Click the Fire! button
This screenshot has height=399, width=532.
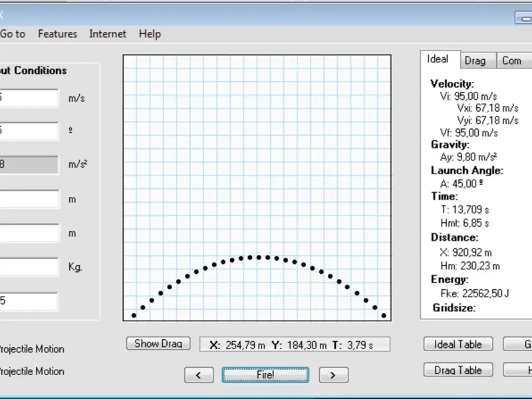point(265,375)
